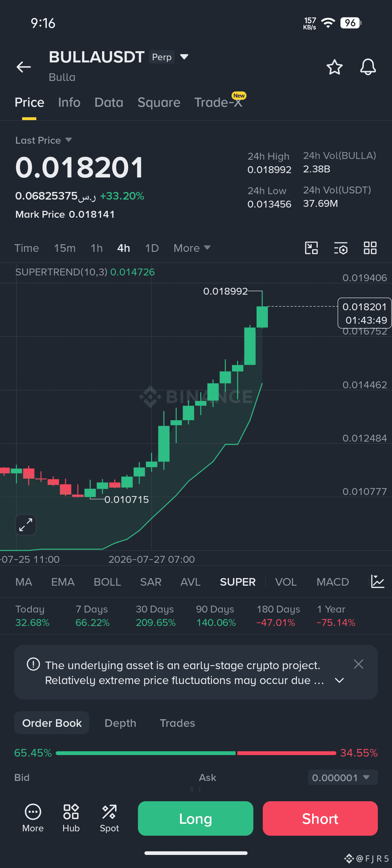Open order book precision 0.000001 dropdown
Viewport: 392px width, 868px height.
[343, 778]
